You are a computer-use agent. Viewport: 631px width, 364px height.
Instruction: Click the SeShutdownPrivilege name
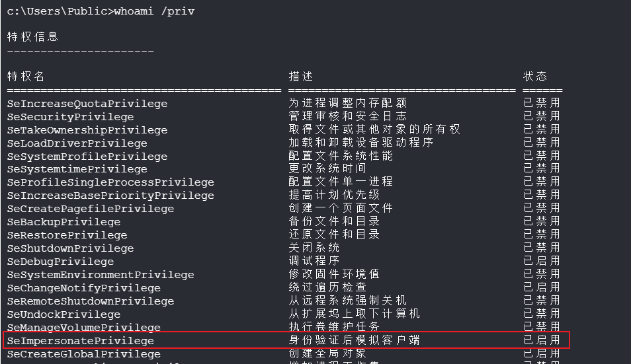70,248
